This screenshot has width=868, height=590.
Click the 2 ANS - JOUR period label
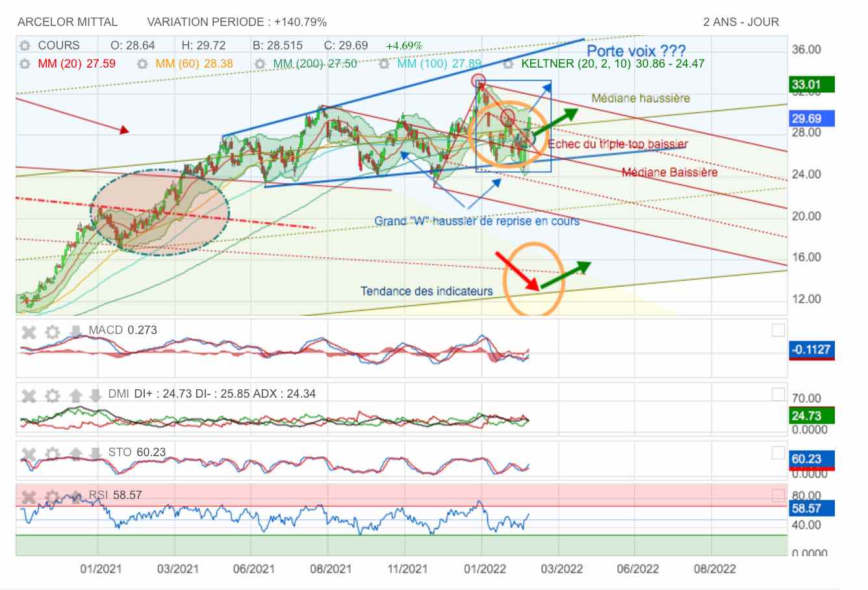(x=741, y=22)
